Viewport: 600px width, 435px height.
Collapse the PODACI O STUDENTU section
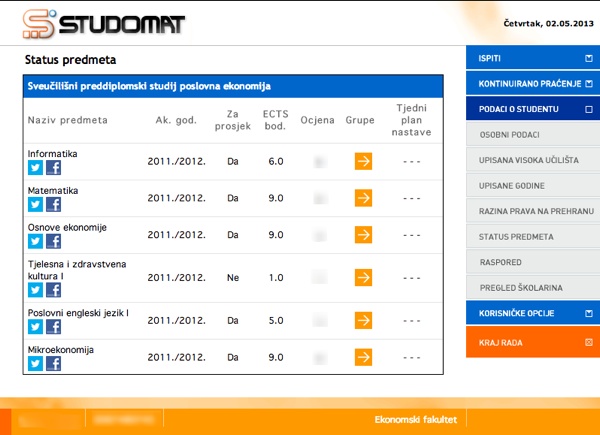[x=533, y=109]
